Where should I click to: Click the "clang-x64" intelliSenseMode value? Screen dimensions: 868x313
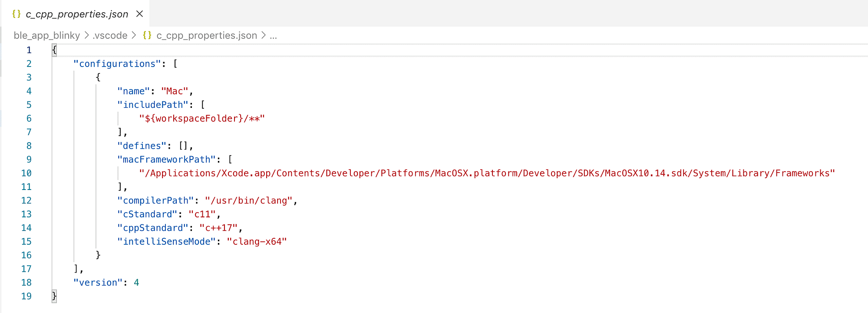point(257,241)
